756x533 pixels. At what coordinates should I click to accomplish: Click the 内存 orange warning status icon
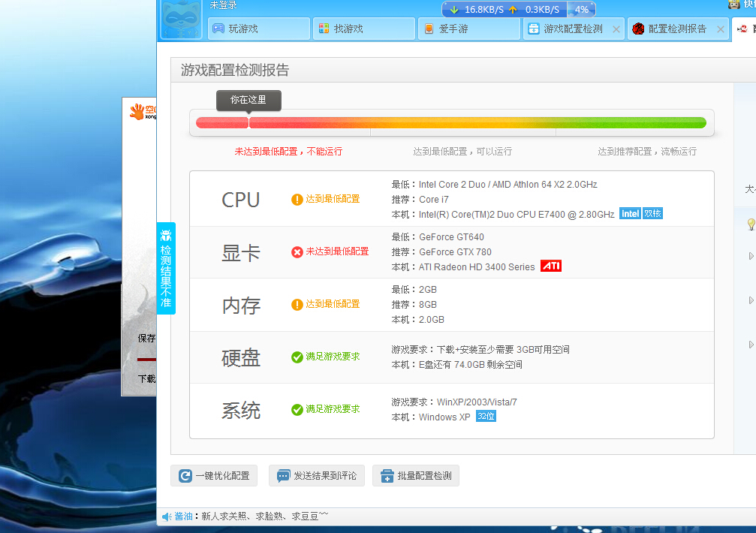(297, 304)
